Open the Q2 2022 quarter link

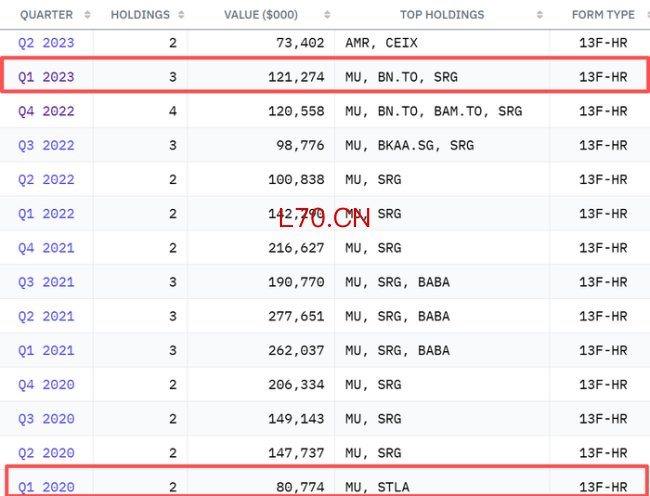point(46,179)
